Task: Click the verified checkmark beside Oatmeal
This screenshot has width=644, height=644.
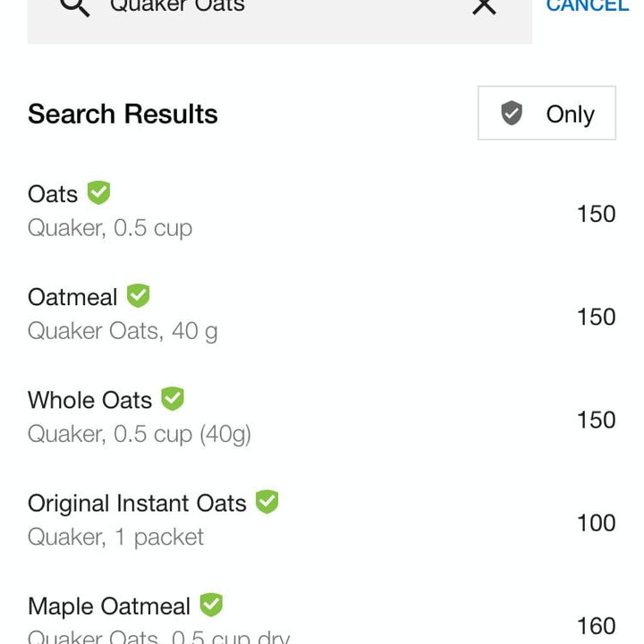Action: pyautogui.click(x=138, y=295)
